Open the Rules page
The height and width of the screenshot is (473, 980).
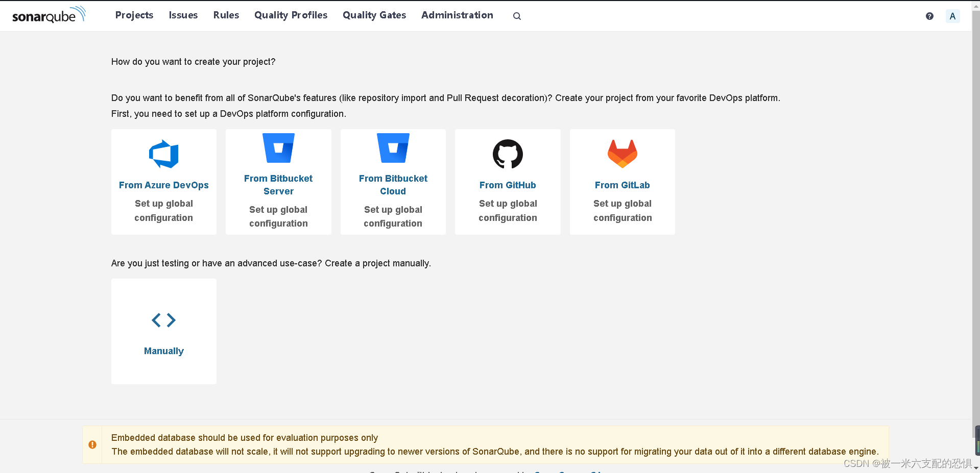coord(226,15)
